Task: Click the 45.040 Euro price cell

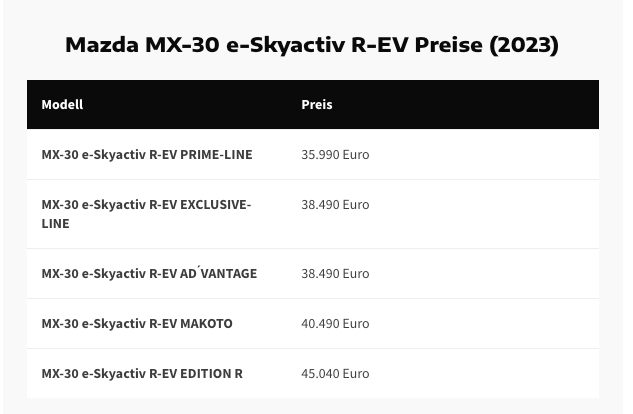Action: coord(335,374)
